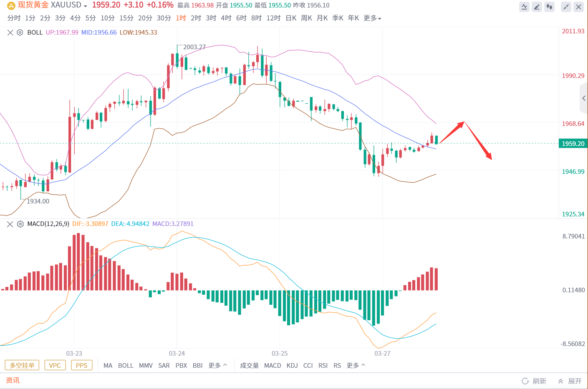Remove MACD indicator with its X icon
Image resolution: width=588 pixels, height=389 pixels.
(10, 224)
